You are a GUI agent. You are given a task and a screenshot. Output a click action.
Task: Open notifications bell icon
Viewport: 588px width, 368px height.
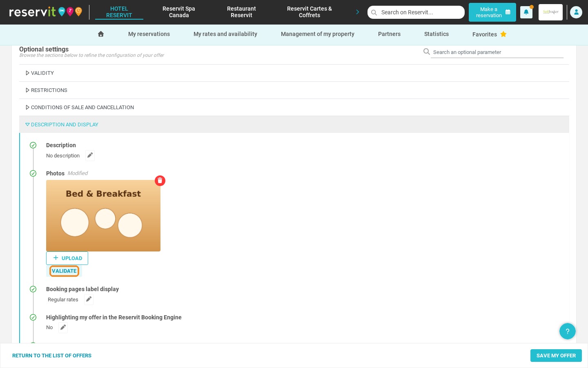(526, 12)
